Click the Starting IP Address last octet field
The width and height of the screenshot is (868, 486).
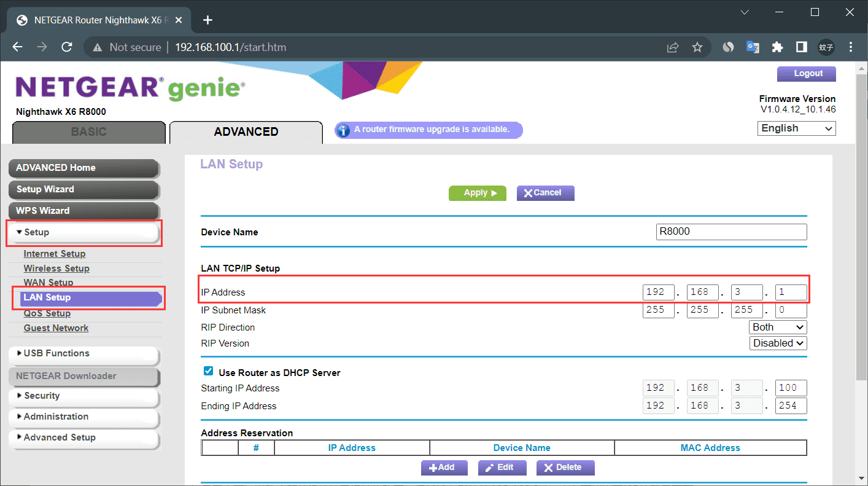click(791, 388)
